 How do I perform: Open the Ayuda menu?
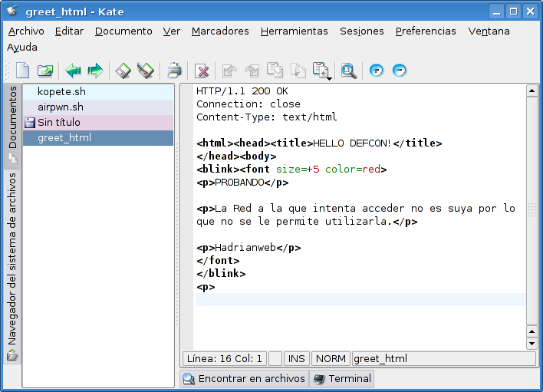[22, 47]
